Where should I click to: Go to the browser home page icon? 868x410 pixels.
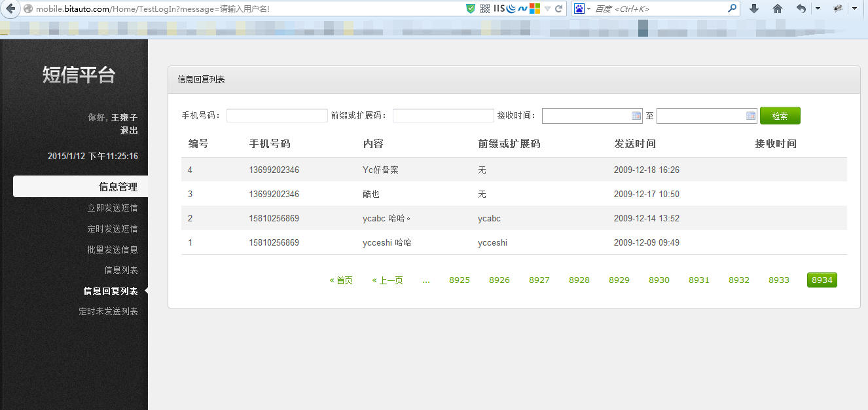(778, 9)
